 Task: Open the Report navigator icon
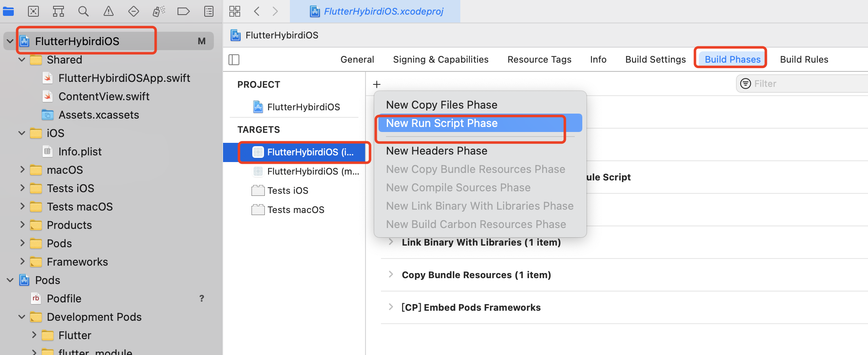click(209, 11)
